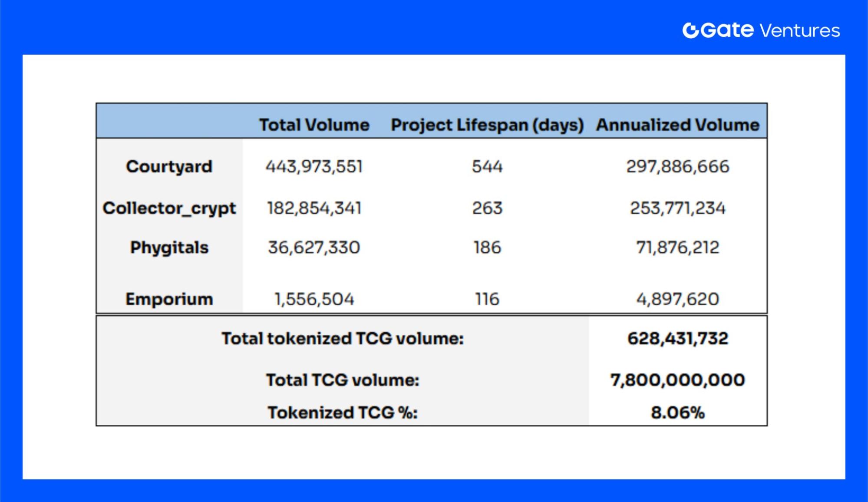Screen dimensions: 868x502
Task: Select the Total Volume column header
Action: [314, 125]
